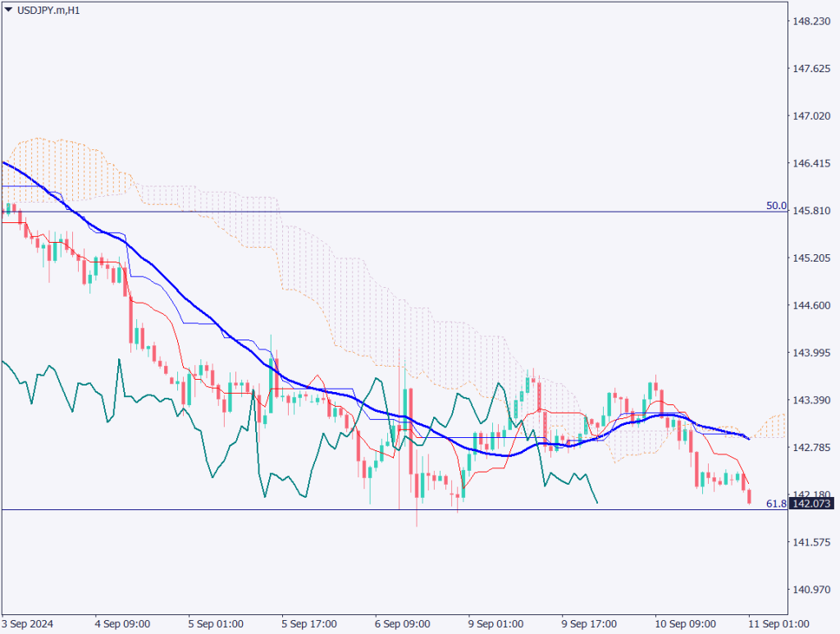This screenshot has height=634, width=840.
Task: Click the USDJPY.m,H1 chart title text
Action: point(48,11)
